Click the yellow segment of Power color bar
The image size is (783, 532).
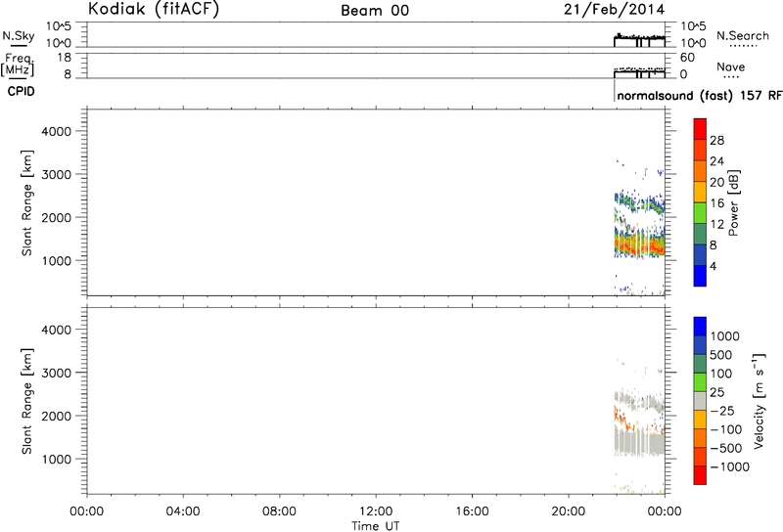click(x=700, y=192)
